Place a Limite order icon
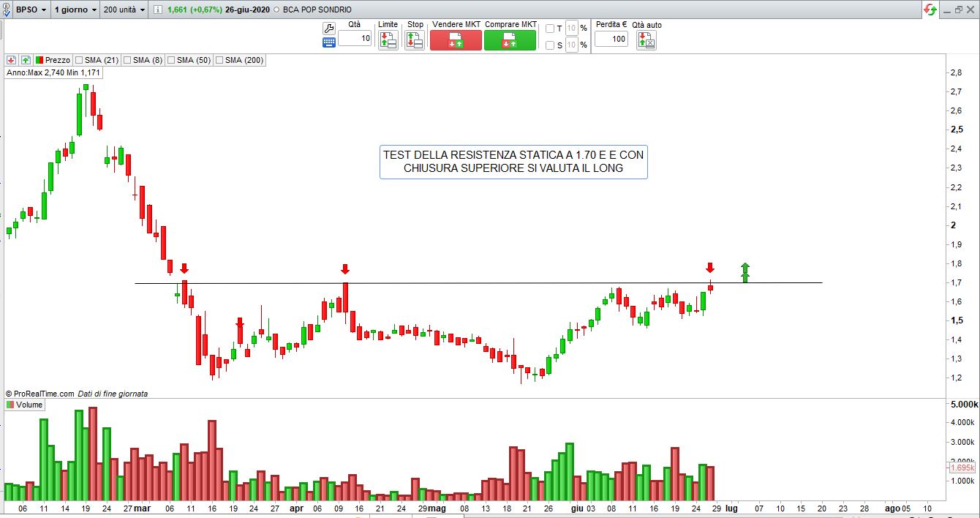 [x=388, y=41]
